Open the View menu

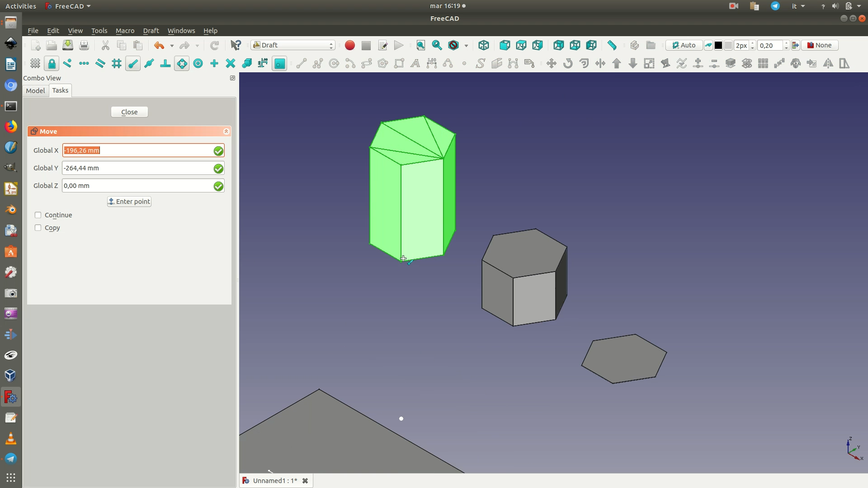75,31
